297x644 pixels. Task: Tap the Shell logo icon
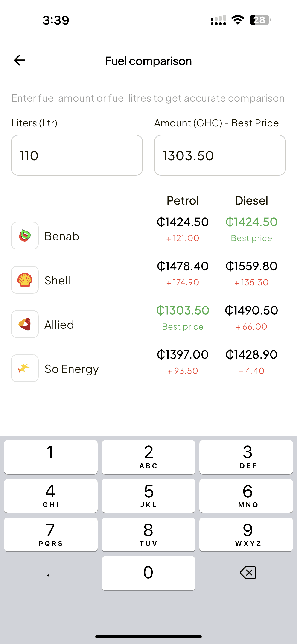(x=25, y=280)
